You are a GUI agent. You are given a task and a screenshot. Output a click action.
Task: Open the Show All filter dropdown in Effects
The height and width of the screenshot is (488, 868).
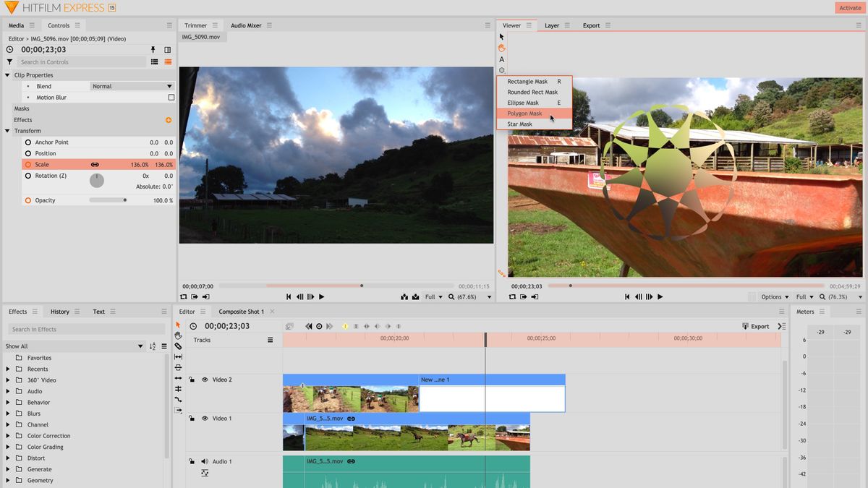[x=72, y=346]
